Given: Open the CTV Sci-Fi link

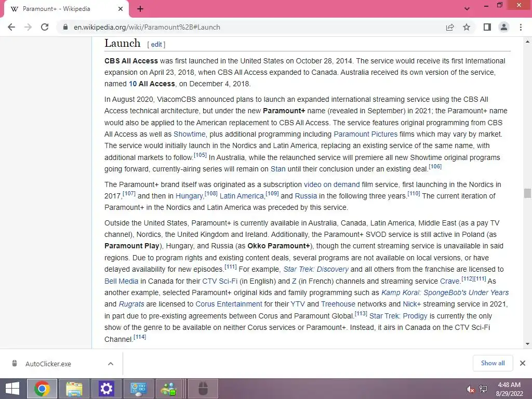Looking at the screenshot, I should (x=220, y=281).
